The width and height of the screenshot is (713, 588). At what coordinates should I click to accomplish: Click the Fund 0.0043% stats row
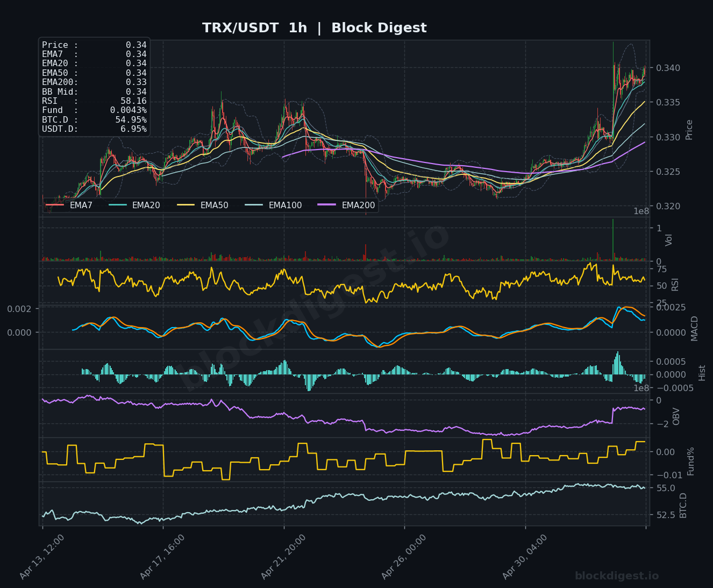click(x=94, y=110)
